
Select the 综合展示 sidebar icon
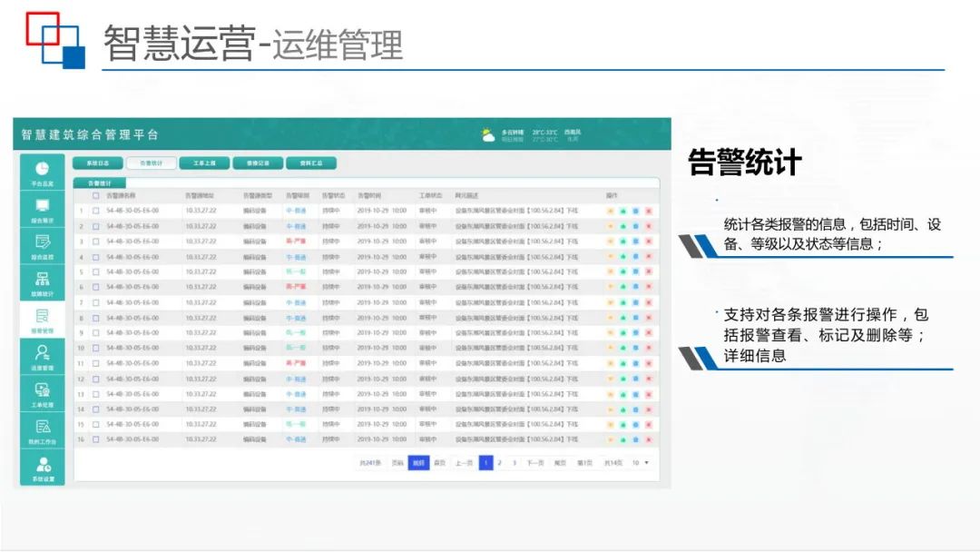pos(44,212)
